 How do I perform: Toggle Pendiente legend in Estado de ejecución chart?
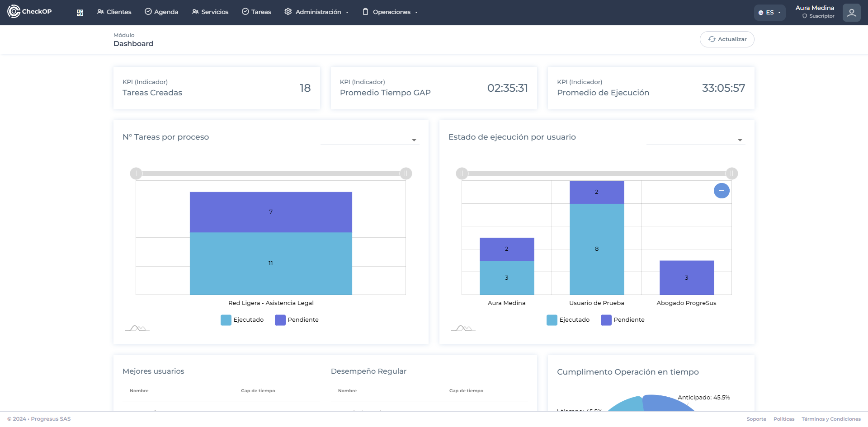(623, 320)
